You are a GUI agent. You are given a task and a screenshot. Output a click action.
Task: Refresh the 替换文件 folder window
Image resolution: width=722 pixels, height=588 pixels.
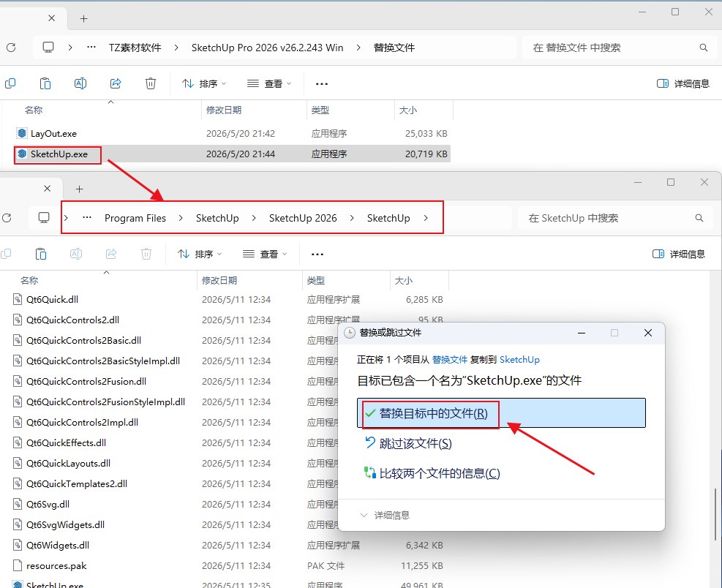(11, 48)
